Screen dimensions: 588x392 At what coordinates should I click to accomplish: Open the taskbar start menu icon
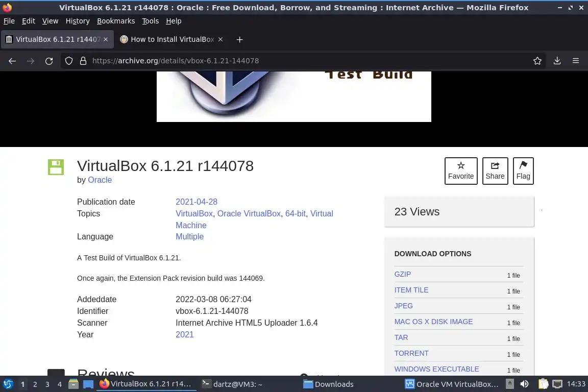pyautogui.click(x=8, y=384)
